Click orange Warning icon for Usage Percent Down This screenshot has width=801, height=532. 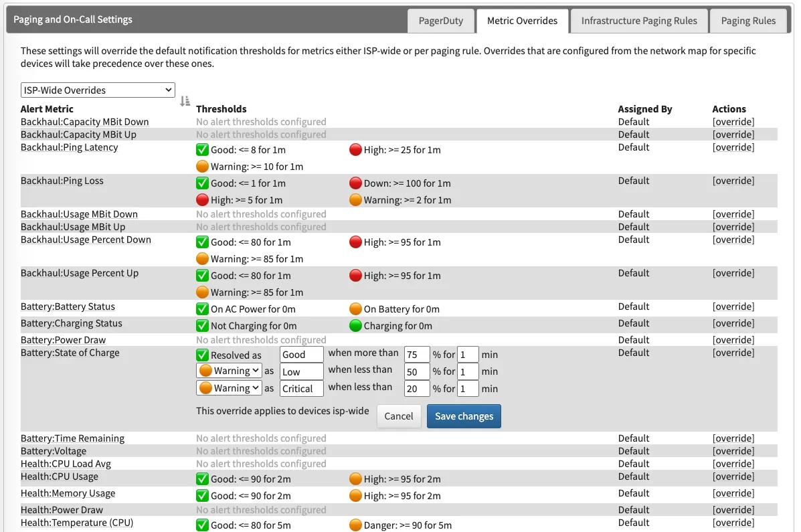click(x=202, y=259)
